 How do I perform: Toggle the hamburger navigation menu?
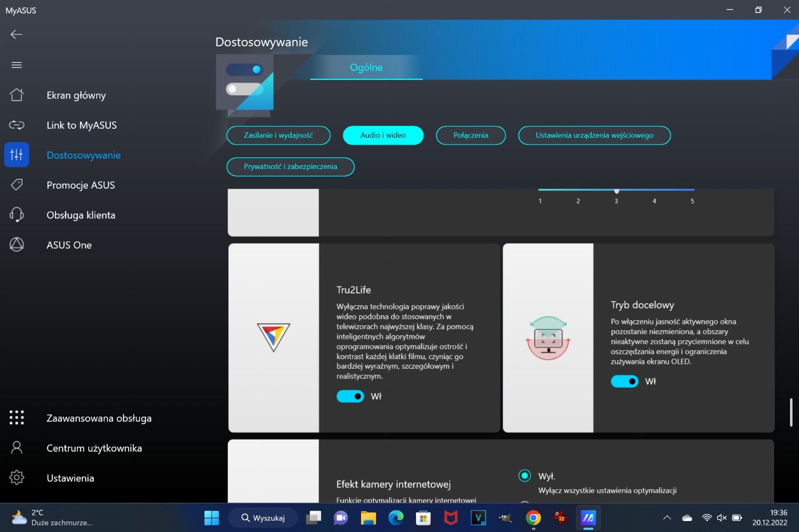click(x=16, y=65)
